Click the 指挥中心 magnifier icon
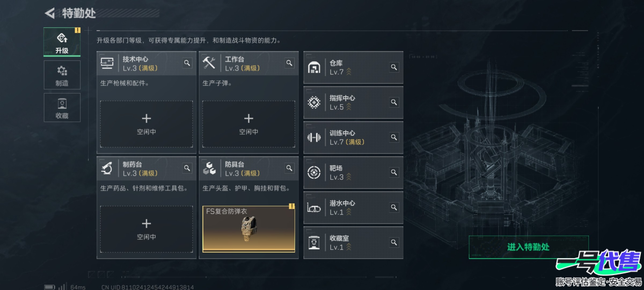 pos(394,102)
